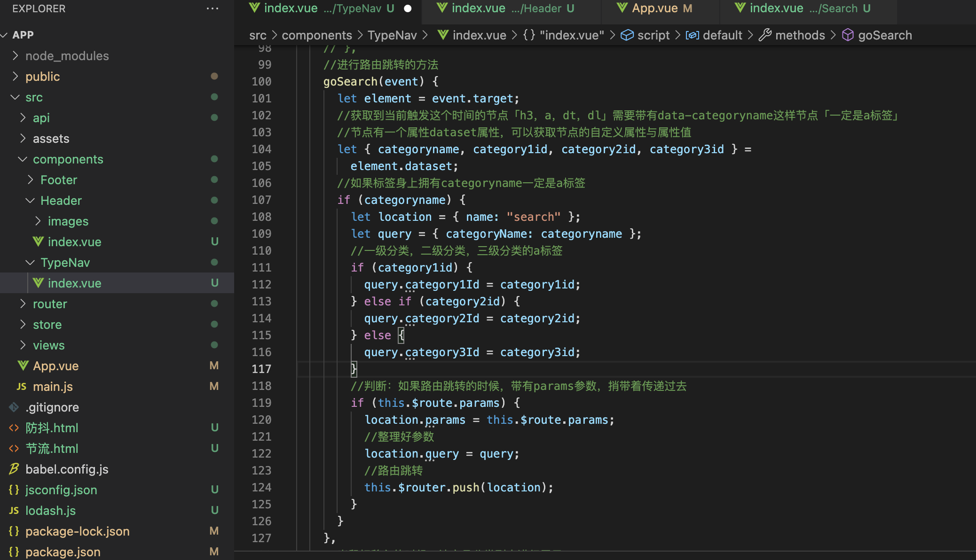Click unsaved dot on TypeNav index.vue tab

click(x=408, y=8)
